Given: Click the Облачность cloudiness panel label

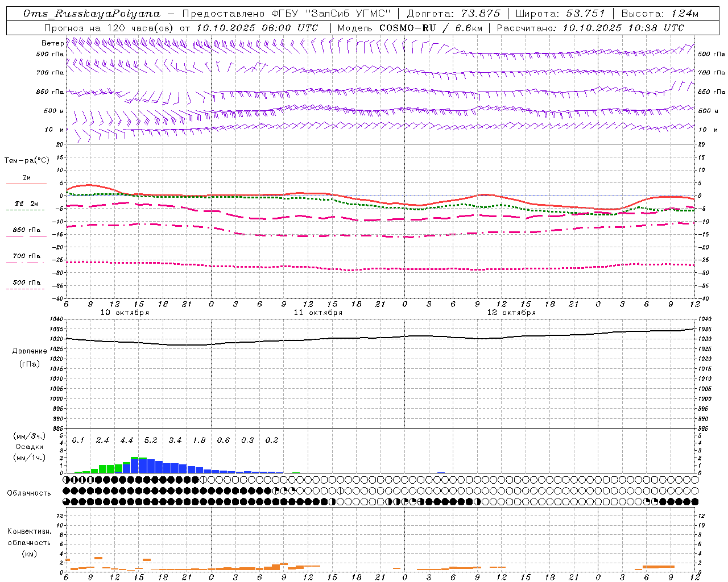Looking at the screenshot, I should tap(29, 493).
